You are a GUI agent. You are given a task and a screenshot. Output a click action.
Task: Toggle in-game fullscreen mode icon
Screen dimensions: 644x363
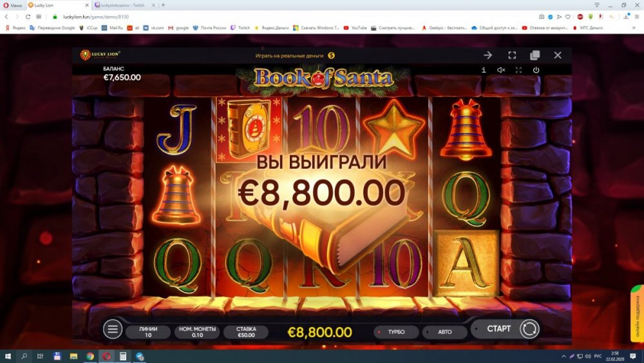point(518,70)
